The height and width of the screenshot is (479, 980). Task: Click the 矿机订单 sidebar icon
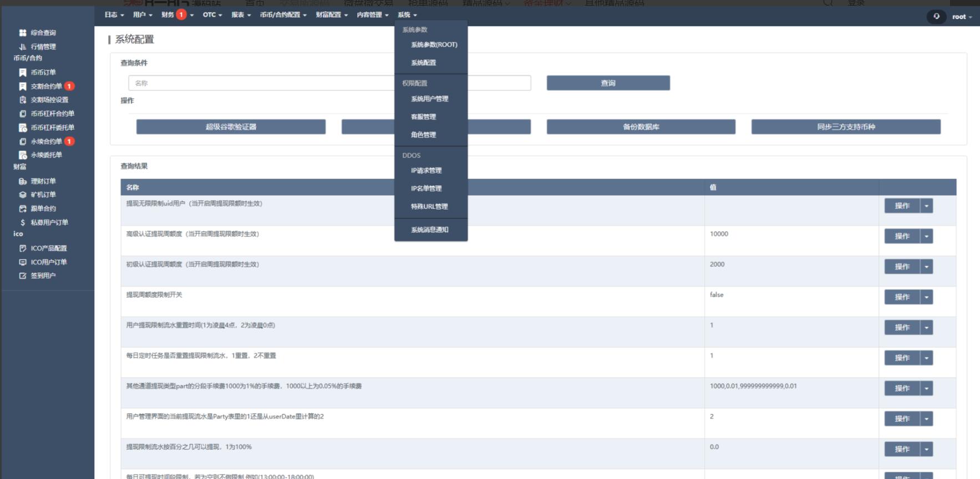(x=23, y=195)
